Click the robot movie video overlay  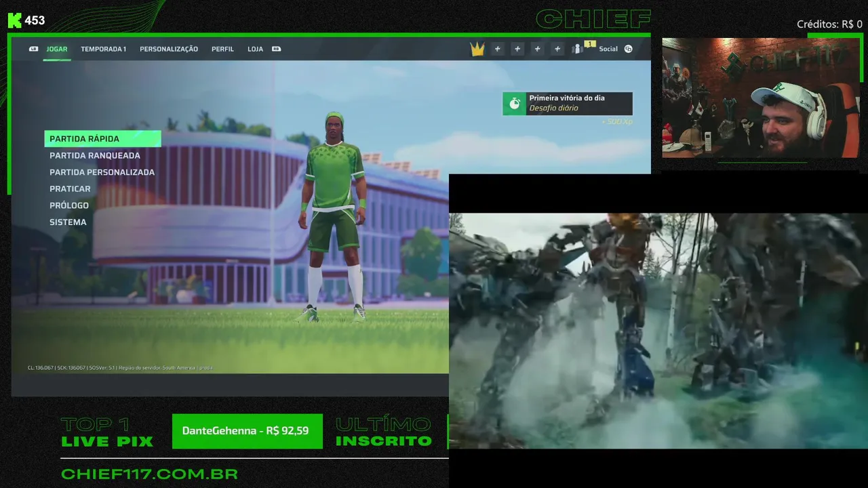[658, 331]
